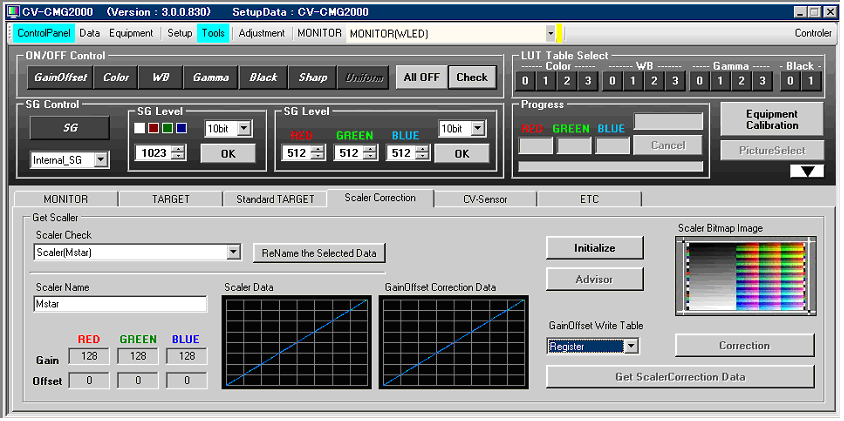Select Gamma LUT table 0
844x421 pixels.
[699, 81]
